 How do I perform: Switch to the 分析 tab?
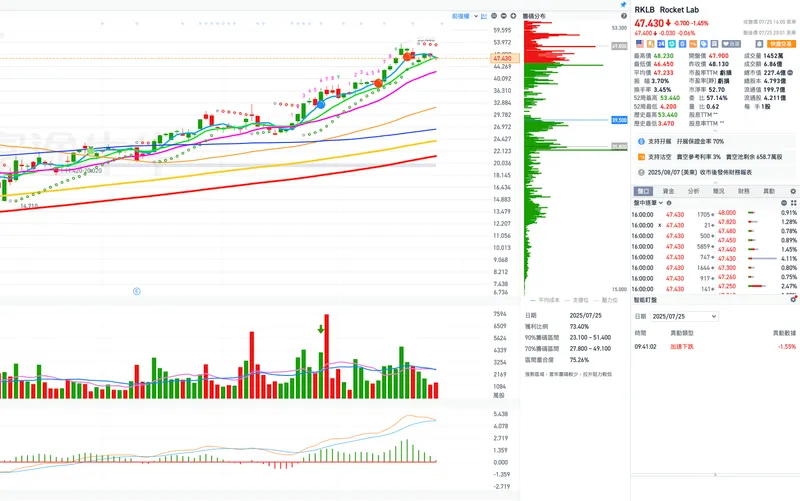point(693,191)
